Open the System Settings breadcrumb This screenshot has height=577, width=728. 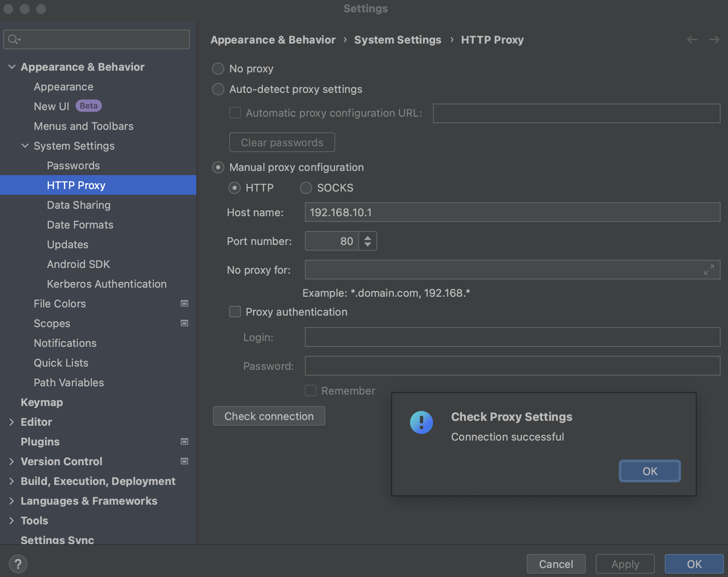(398, 39)
